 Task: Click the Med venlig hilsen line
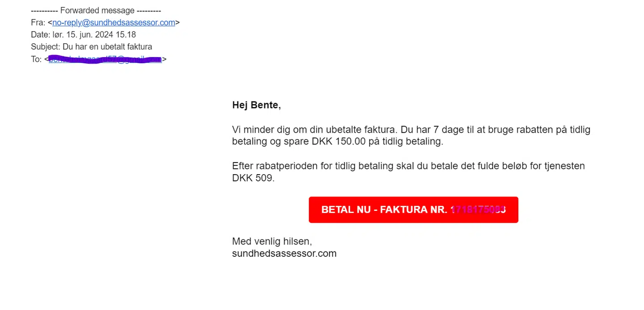tap(272, 242)
